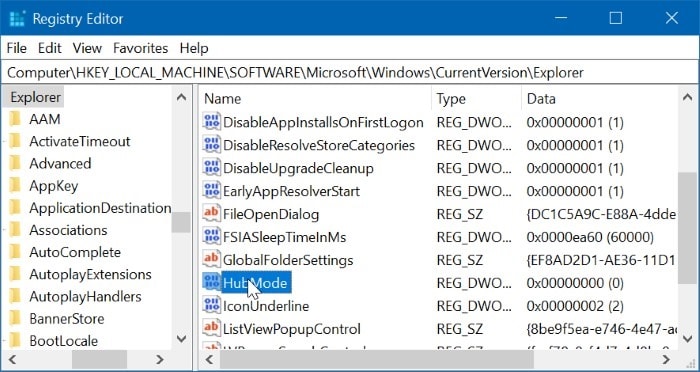The height and width of the screenshot is (372, 700).
Task: Select the AppKey key label
Action: point(54,186)
